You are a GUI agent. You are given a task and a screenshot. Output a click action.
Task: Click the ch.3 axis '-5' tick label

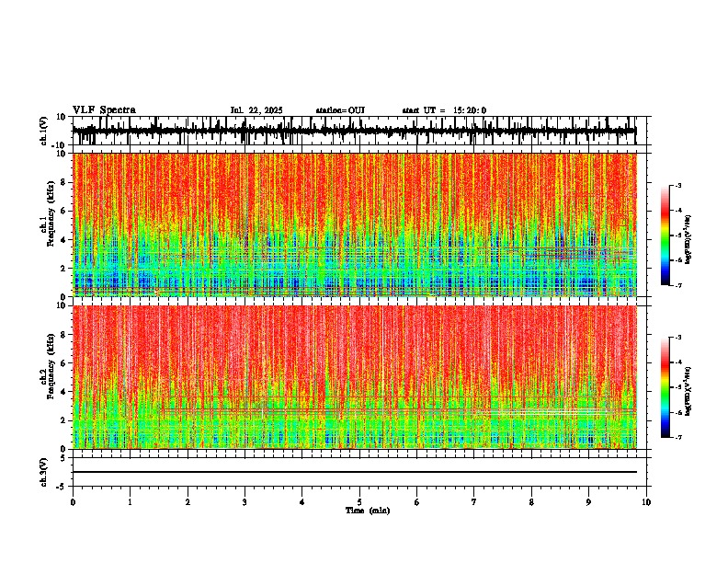pos(63,487)
